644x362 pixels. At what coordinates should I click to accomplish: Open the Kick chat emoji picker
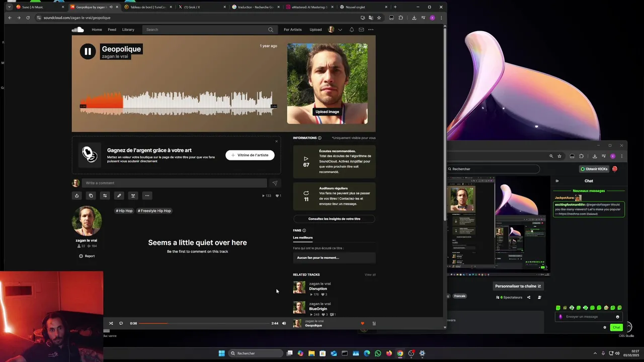point(618,317)
